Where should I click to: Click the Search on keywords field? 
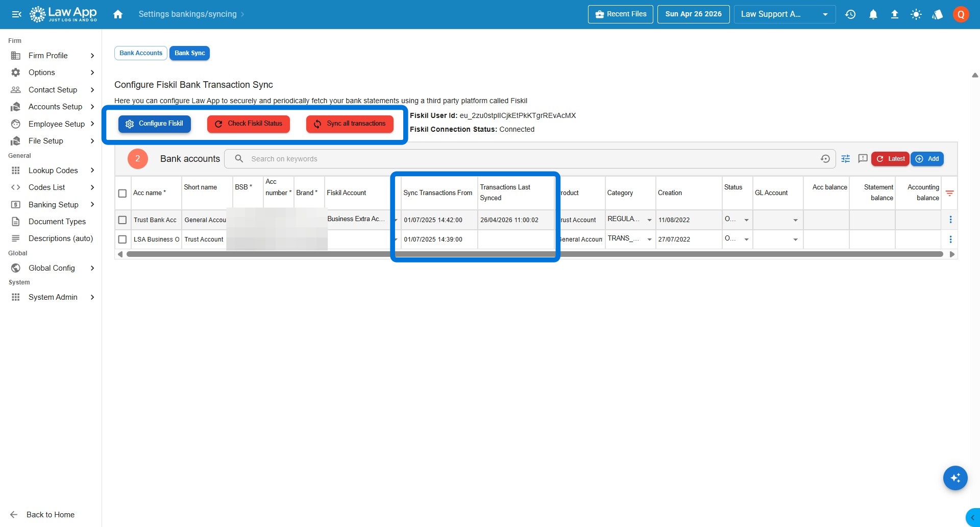tap(531, 159)
